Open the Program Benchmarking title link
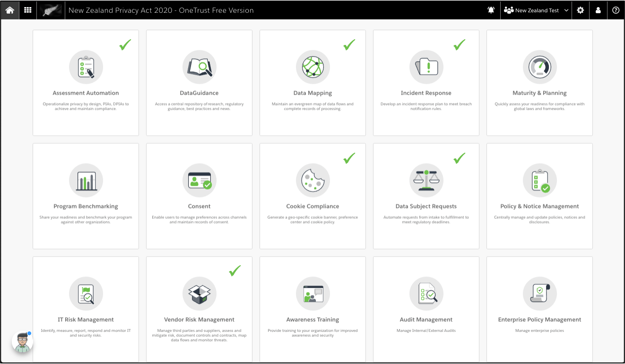The width and height of the screenshot is (625, 364). [86, 207]
